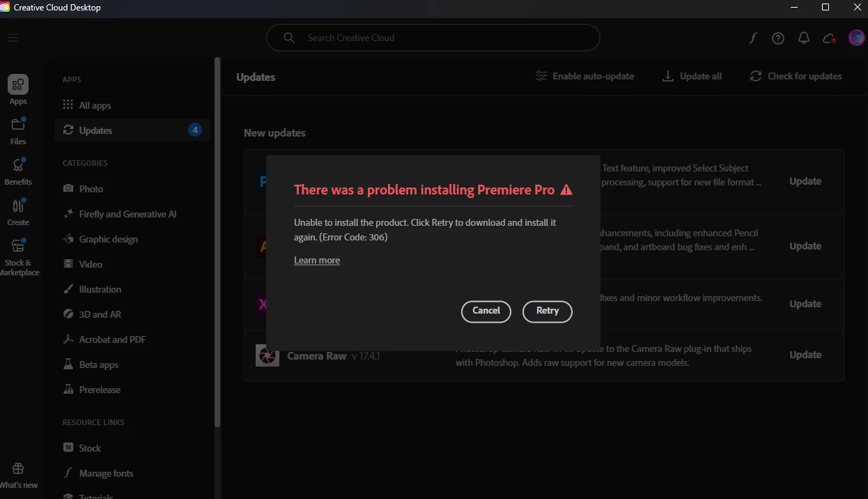Select the Updates sidebar item

[132, 130]
